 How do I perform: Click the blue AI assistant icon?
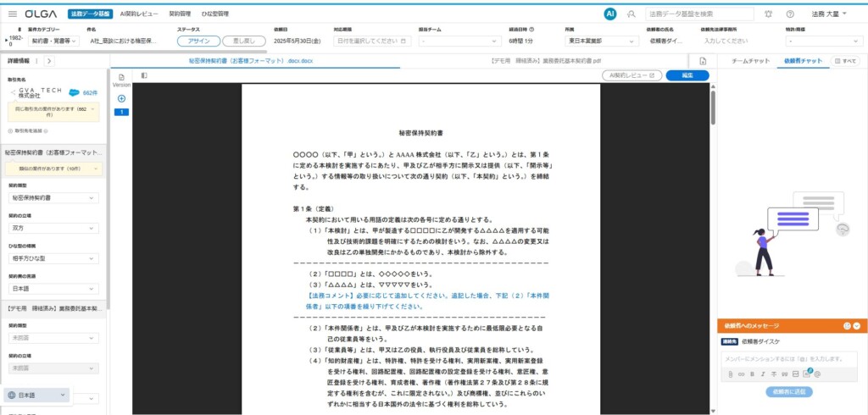(x=610, y=14)
